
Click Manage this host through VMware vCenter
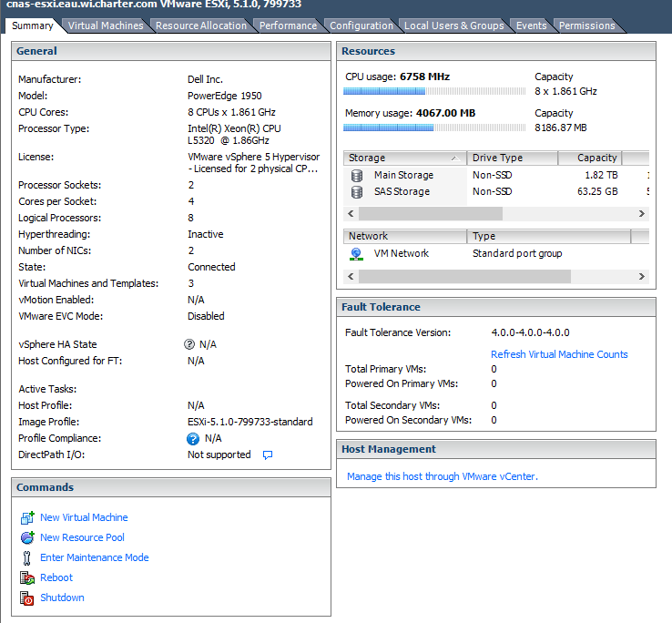[x=443, y=476]
